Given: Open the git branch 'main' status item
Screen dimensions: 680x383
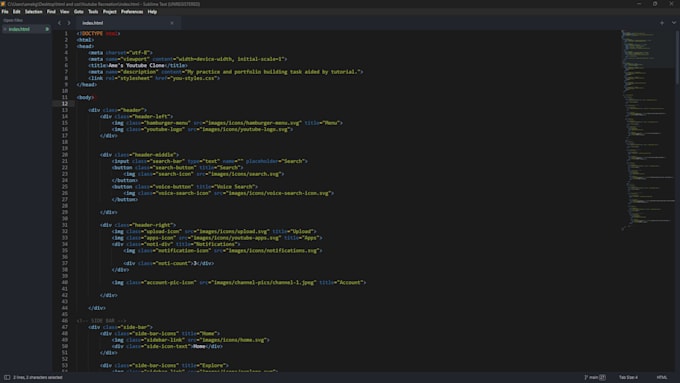Looking at the screenshot, I should [595, 377].
